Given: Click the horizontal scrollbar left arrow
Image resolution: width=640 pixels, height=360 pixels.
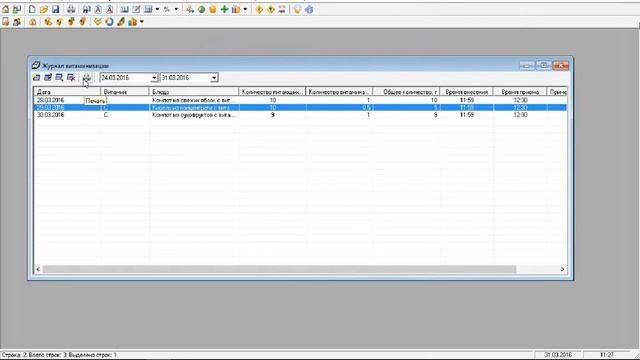Looking at the screenshot, I should point(38,269).
